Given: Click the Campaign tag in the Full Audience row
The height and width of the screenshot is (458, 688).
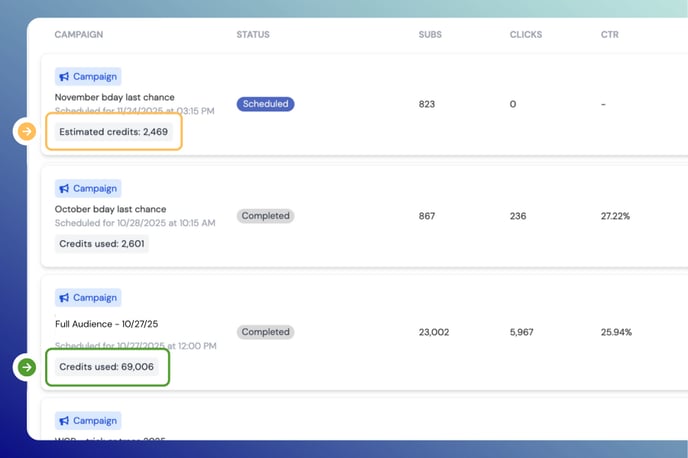Looking at the screenshot, I should pyautogui.click(x=88, y=298).
